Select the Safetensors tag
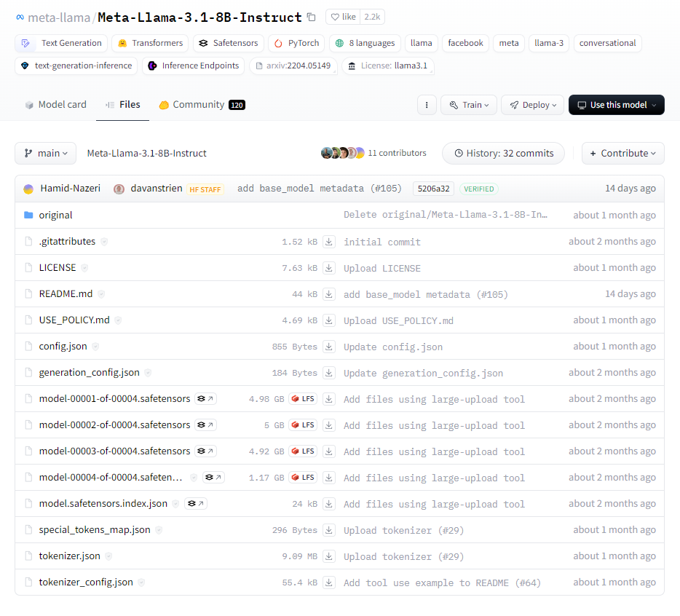 click(229, 43)
